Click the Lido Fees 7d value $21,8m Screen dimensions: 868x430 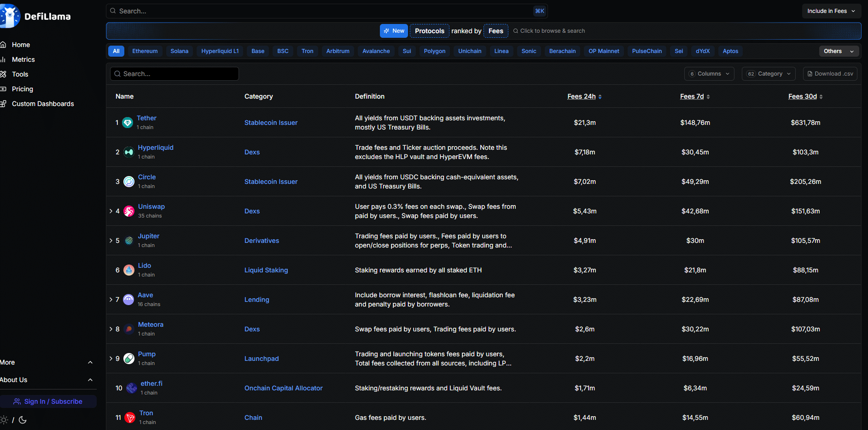(695, 270)
